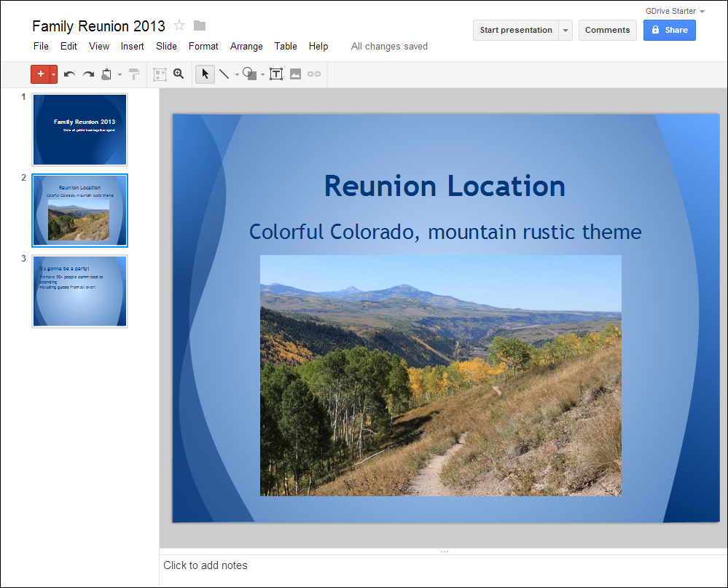Expand the Start presentation dropdown arrow

click(x=566, y=31)
